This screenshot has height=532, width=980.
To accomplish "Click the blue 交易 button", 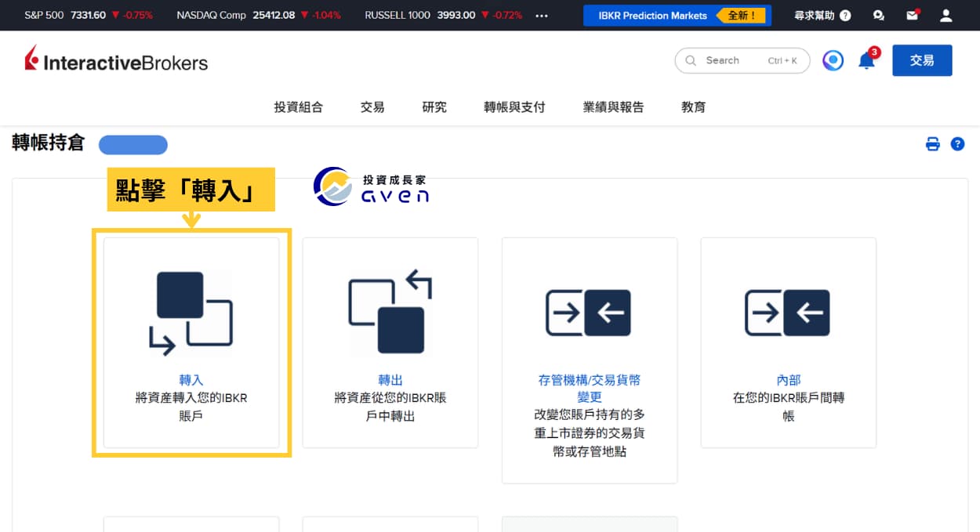I will (x=922, y=60).
